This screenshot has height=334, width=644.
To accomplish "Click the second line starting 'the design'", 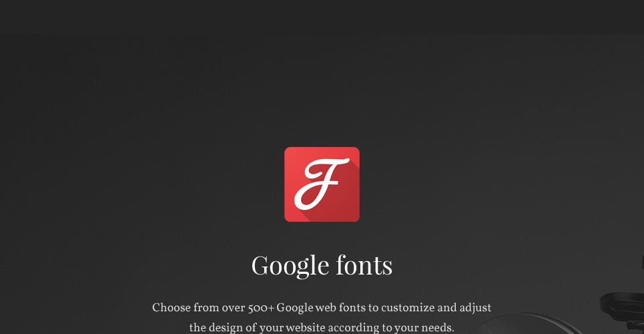I will pyautogui.click(x=322, y=327).
